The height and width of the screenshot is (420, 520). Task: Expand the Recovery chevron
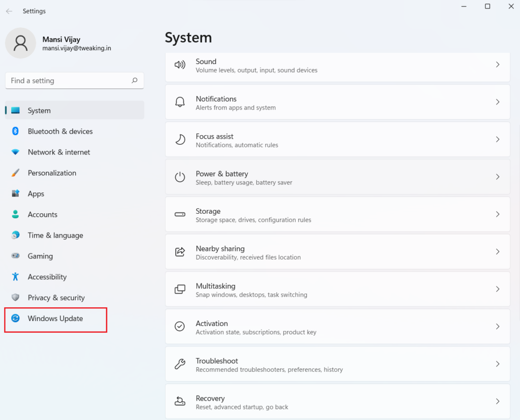pos(498,401)
